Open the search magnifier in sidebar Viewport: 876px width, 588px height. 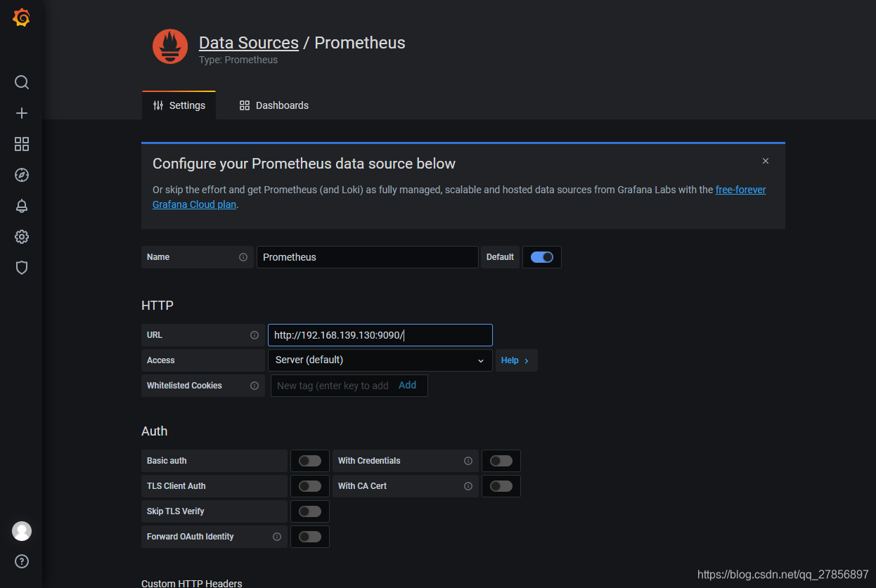[x=22, y=82]
